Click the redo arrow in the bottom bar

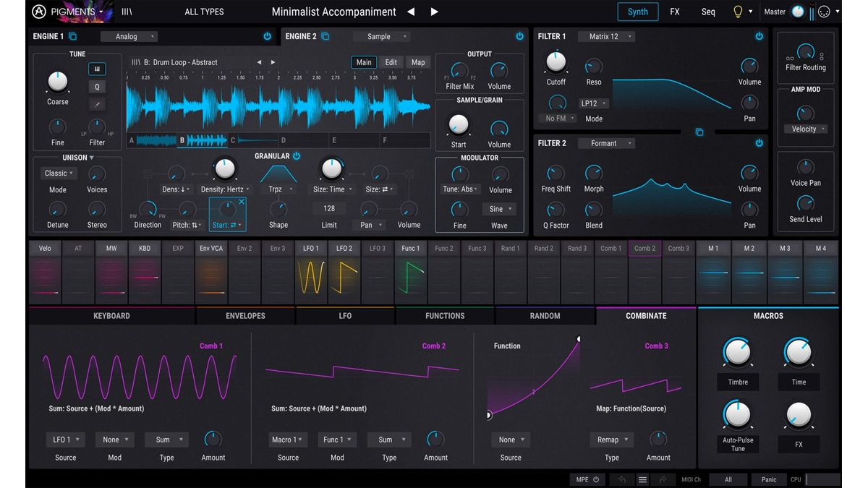coord(663,479)
